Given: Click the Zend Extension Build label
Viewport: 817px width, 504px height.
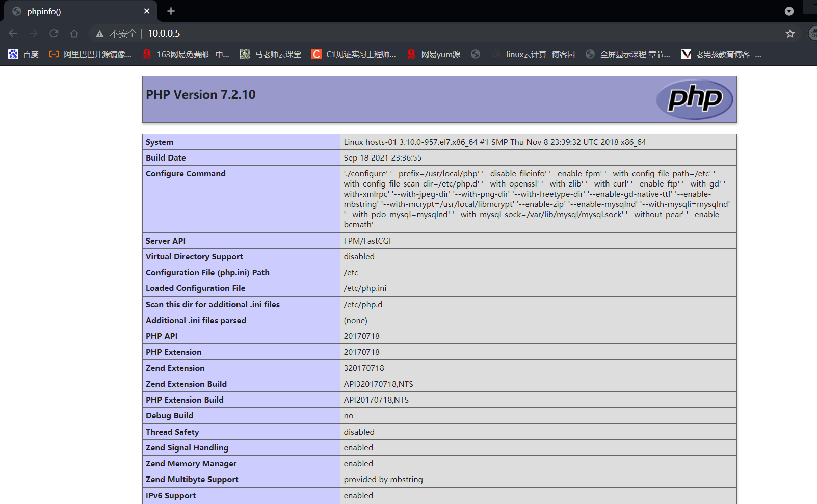Looking at the screenshot, I should 186,384.
